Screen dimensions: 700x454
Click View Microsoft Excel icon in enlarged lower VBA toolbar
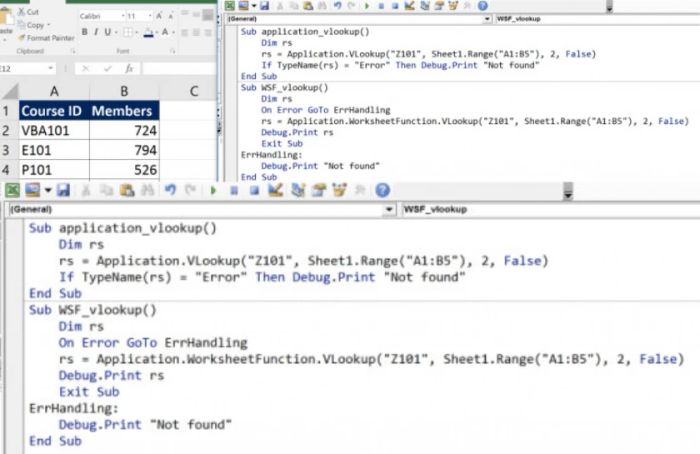(x=12, y=191)
